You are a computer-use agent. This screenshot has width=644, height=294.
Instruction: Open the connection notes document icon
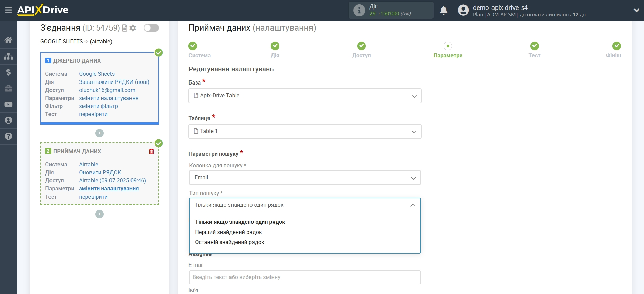click(x=125, y=28)
